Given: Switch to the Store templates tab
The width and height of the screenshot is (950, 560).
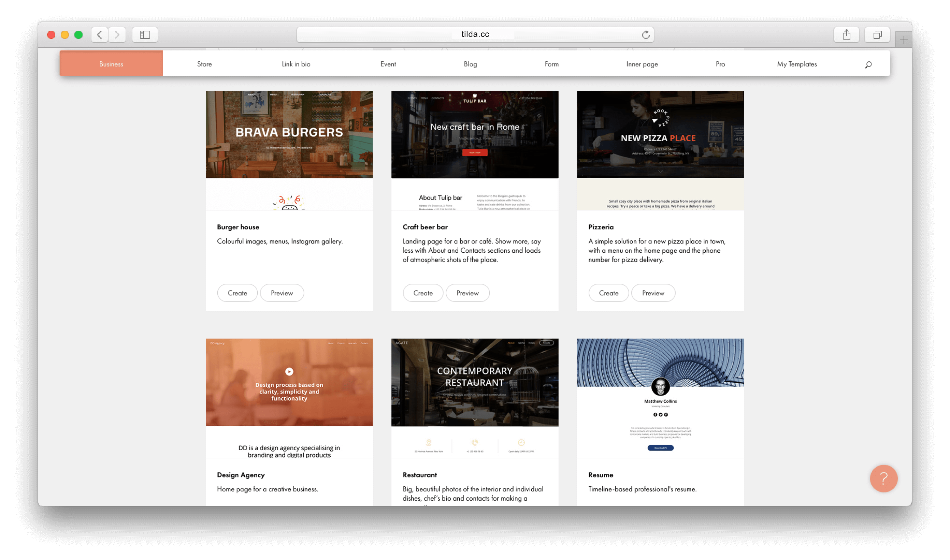Looking at the screenshot, I should [x=204, y=64].
